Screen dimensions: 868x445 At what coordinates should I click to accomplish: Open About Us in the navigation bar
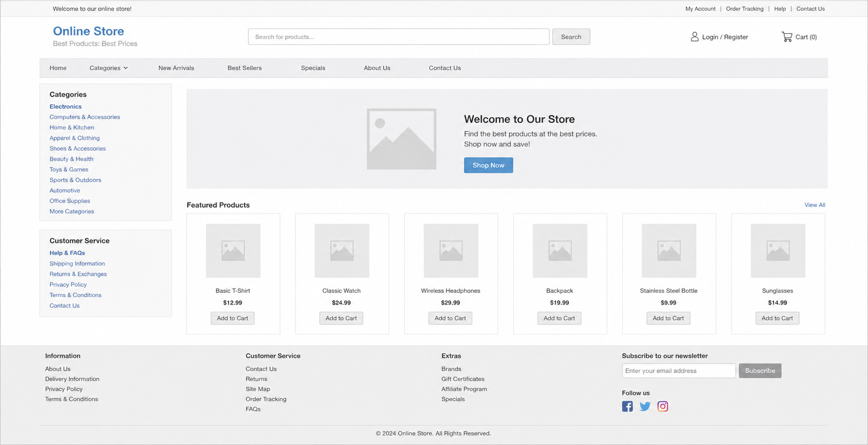click(x=377, y=68)
